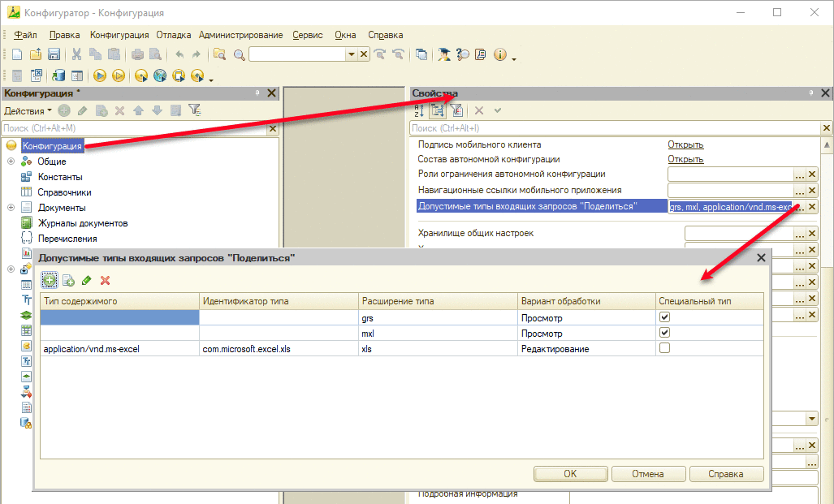Open the Подпись мобильного клиента Открыть link

click(685, 144)
